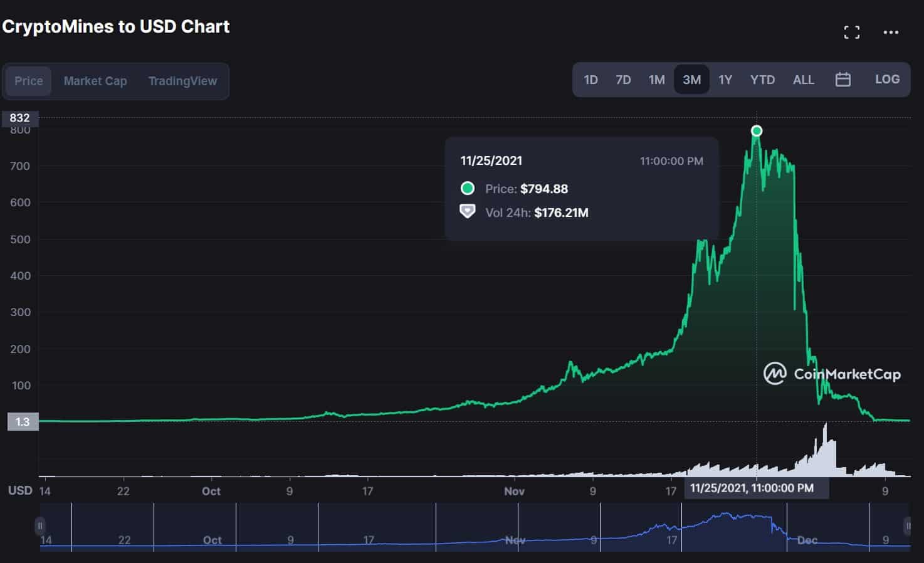Click the Vol 24h $176.21M value
Image resolution: width=924 pixels, height=563 pixels.
click(561, 213)
